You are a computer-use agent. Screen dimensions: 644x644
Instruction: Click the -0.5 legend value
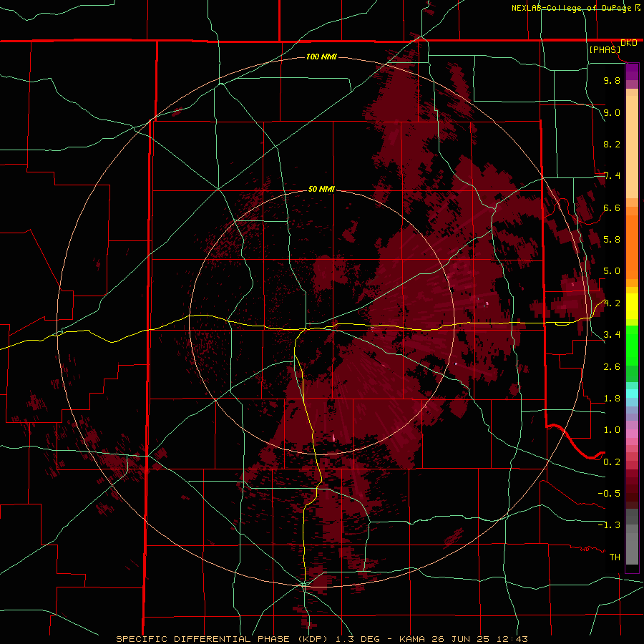[609, 494]
